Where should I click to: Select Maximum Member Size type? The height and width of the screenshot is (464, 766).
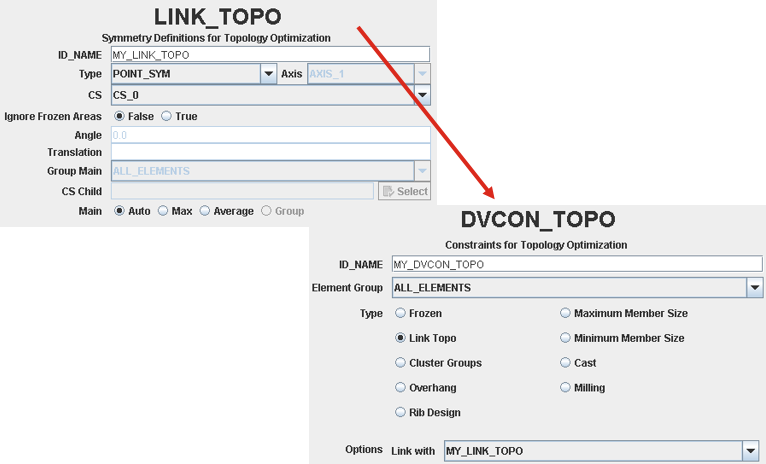tap(566, 313)
